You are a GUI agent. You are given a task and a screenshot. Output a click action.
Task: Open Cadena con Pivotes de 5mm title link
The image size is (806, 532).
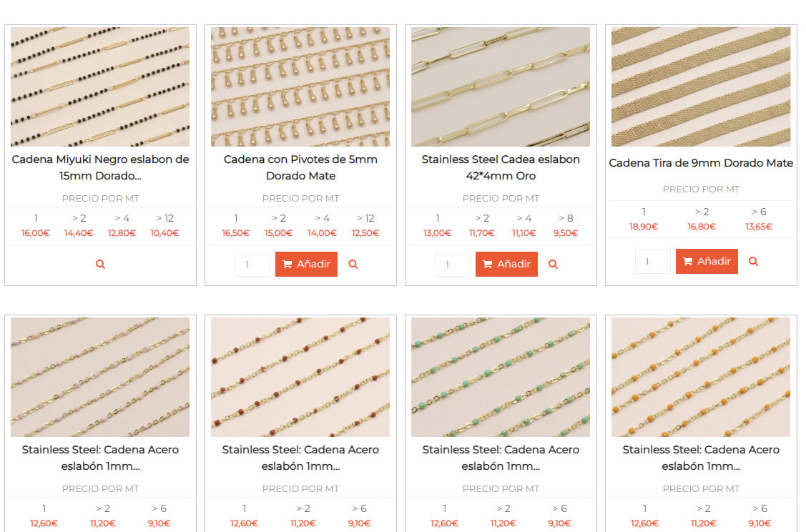click(300, 167)
